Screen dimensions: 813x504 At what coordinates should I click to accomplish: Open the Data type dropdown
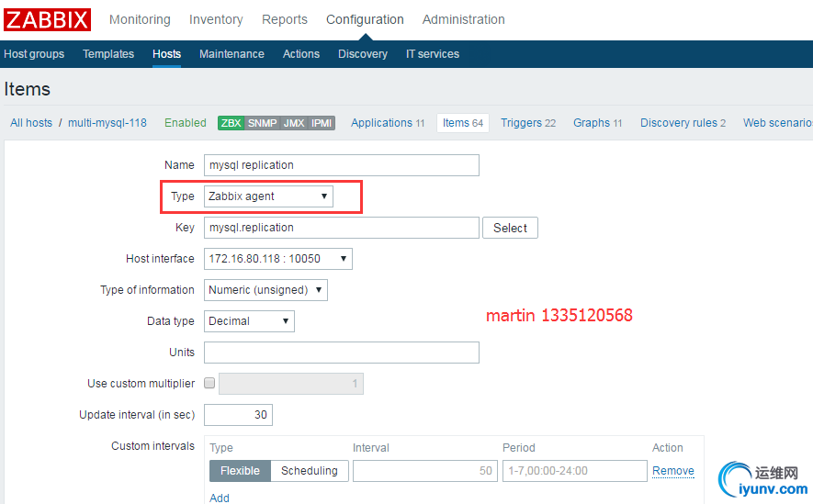[249, 321]
